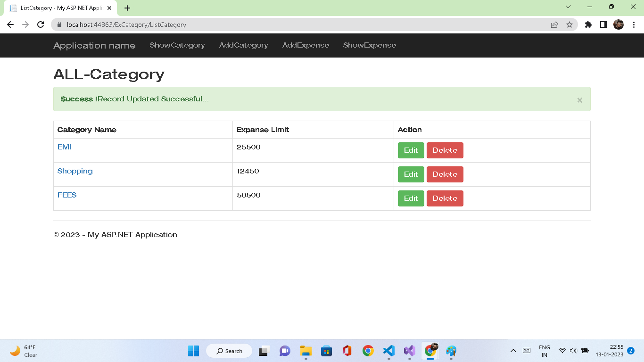Open the ShowCategory navigation item
The width and height of the screenshot is (644, 362).
(177, 45)
